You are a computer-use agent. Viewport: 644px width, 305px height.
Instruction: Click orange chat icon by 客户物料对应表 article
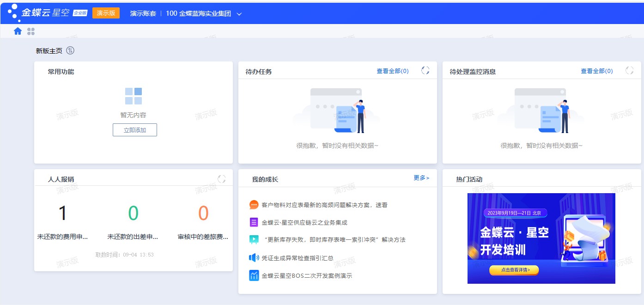tap(254, 205)
